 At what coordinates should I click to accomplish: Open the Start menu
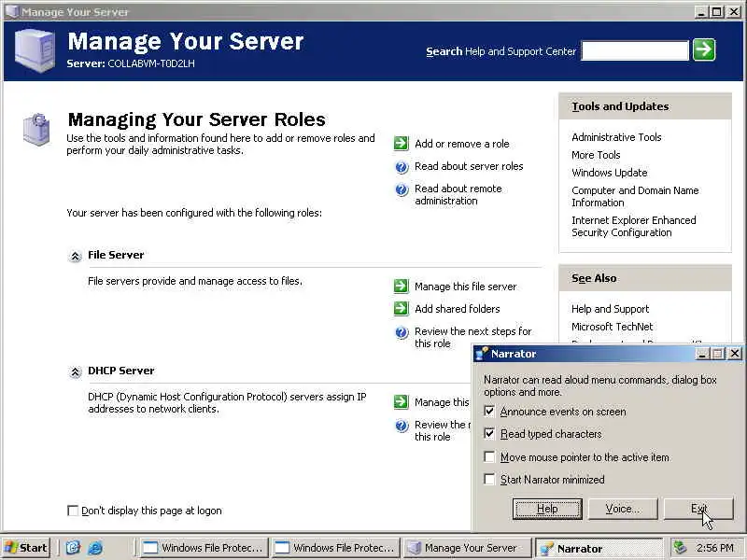26,548
